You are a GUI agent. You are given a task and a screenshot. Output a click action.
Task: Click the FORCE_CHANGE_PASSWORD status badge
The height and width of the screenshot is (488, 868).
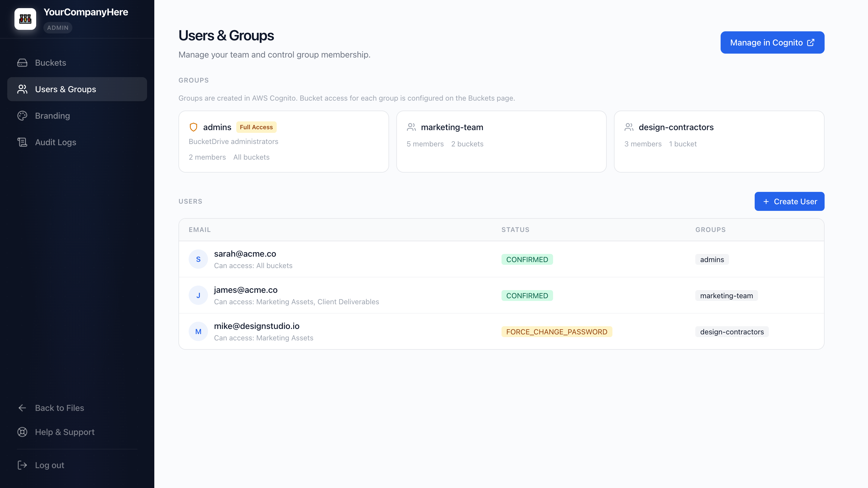click(x=557, y=332)
